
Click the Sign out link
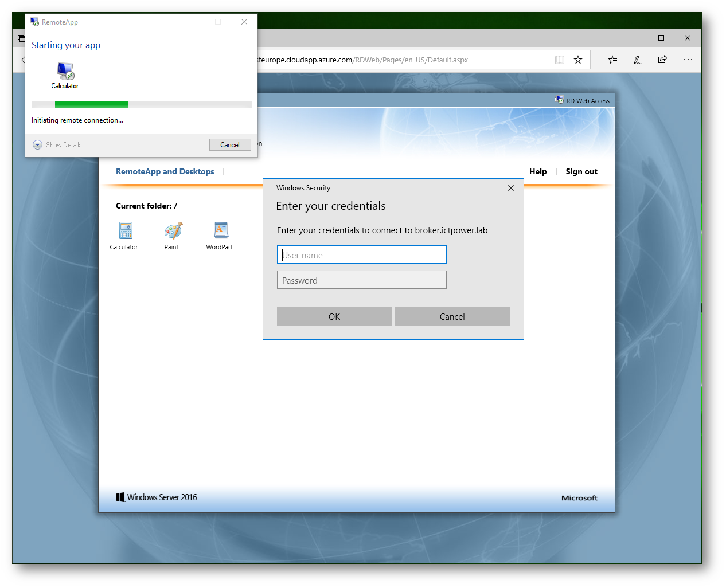pyautogui.click(x=581, y=171)
